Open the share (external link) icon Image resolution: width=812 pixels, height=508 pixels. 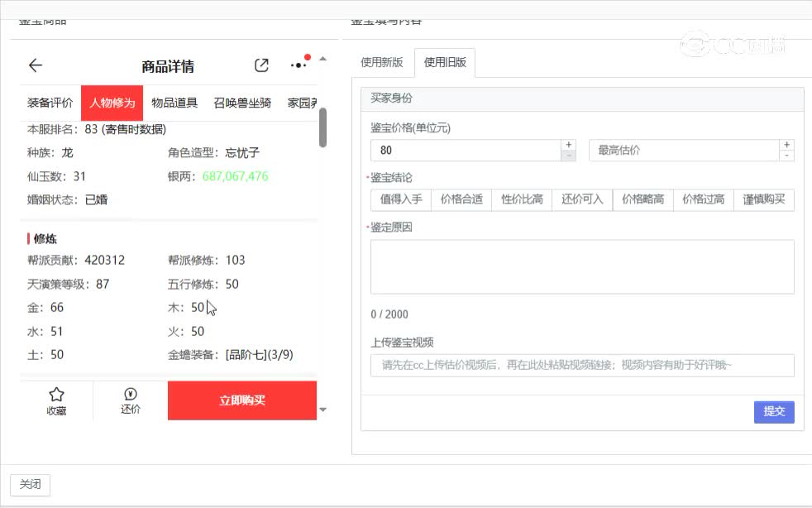click(261, 64)
